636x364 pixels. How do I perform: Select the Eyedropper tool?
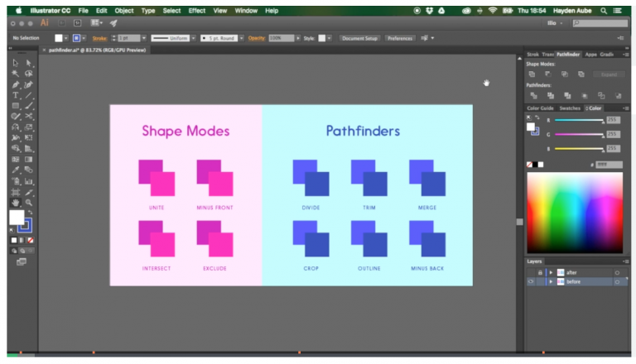click(16, 170)
